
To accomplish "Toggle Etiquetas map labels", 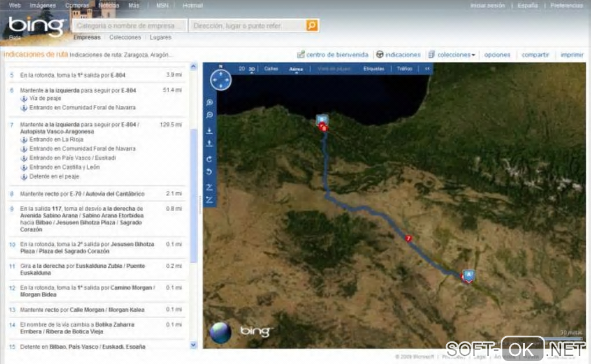I will [x=374, y=69].
